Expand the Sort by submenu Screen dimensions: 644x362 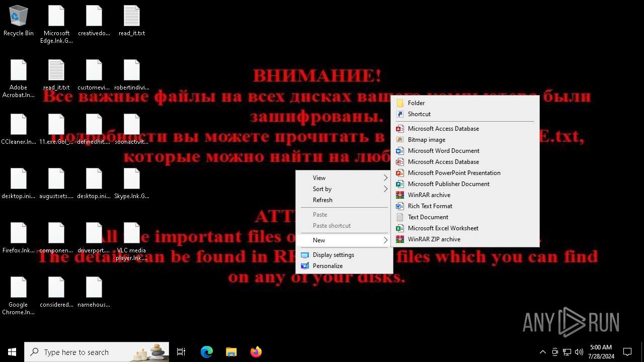point(345,189)
